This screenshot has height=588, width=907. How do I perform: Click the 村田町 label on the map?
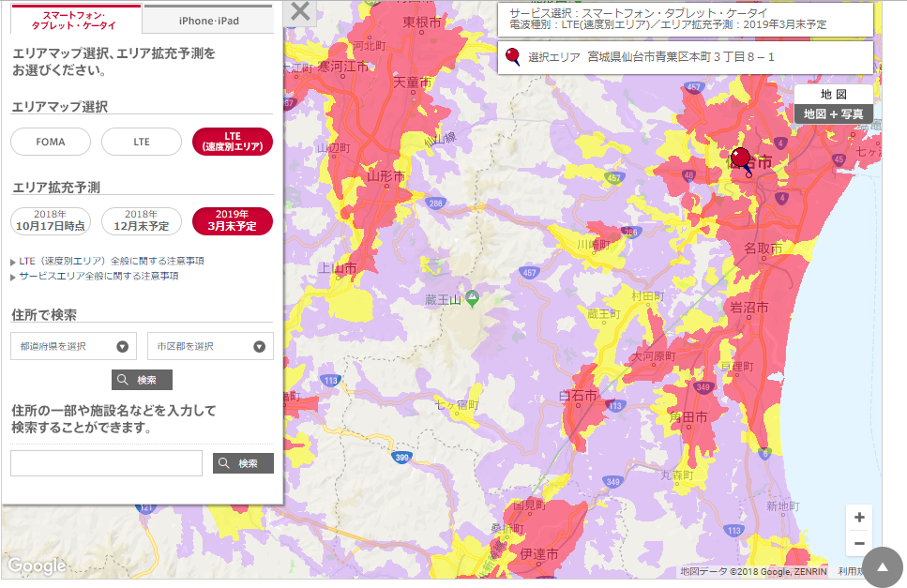(648, 296)
